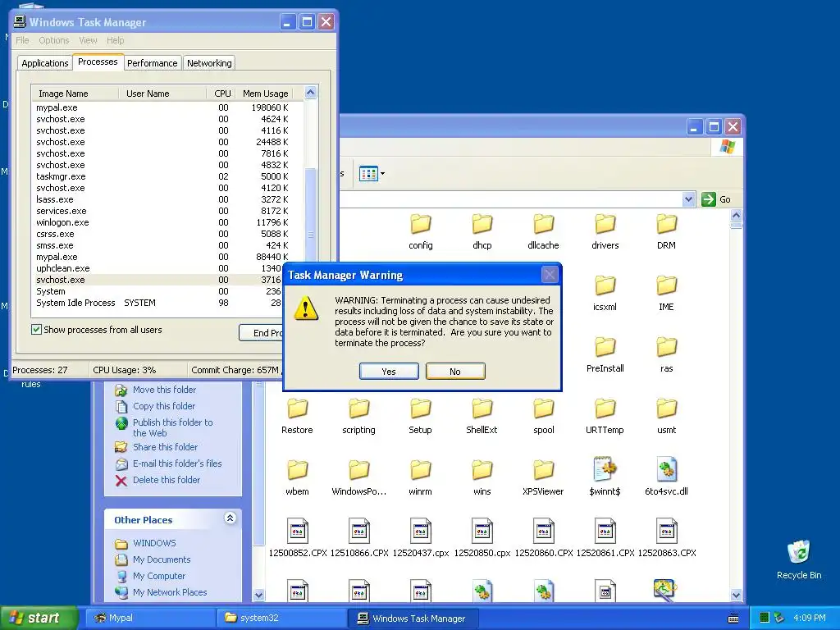Switch to Applications tab in Task Manager

pos(45,63)
